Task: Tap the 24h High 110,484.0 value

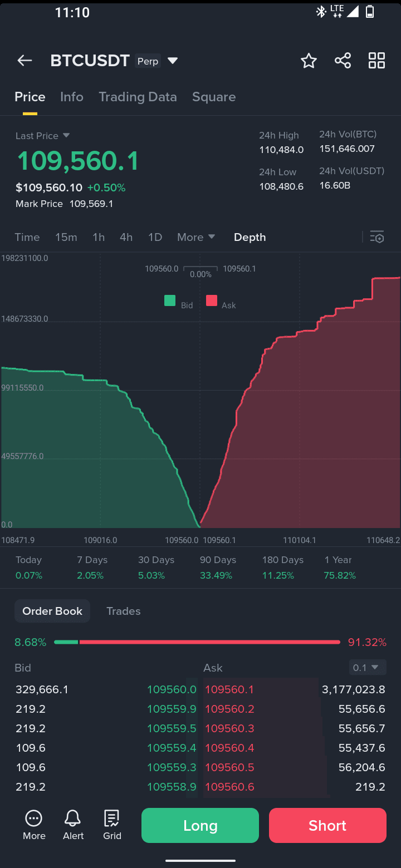Action: (281, 150)
